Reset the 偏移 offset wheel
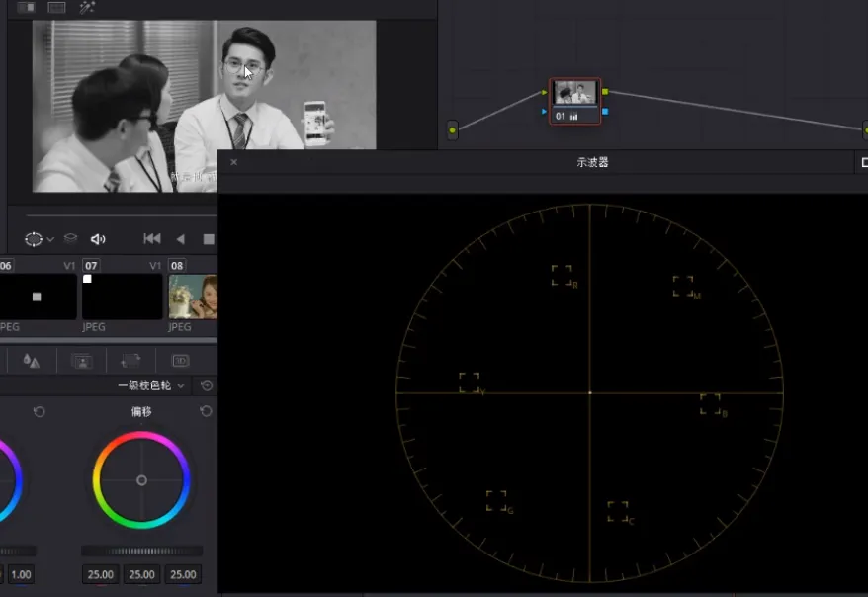The height and width of the screenshot is (597, 868). click(206, 411)
